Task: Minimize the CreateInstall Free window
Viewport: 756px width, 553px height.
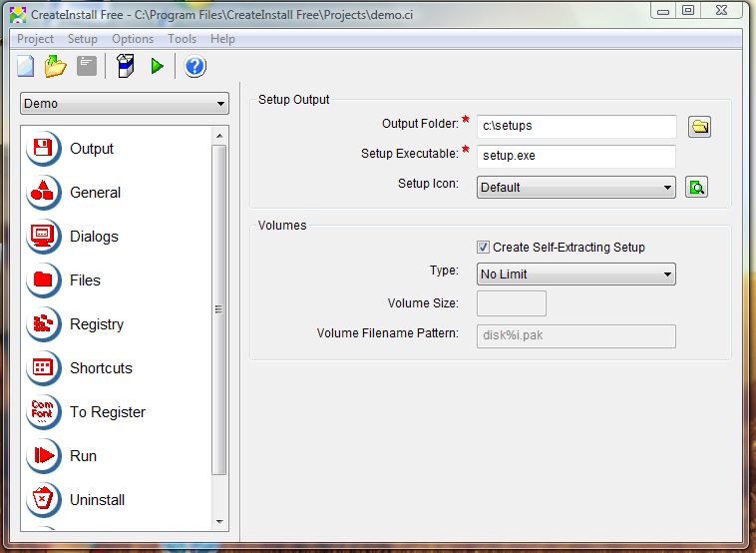Action: (663, 11)
